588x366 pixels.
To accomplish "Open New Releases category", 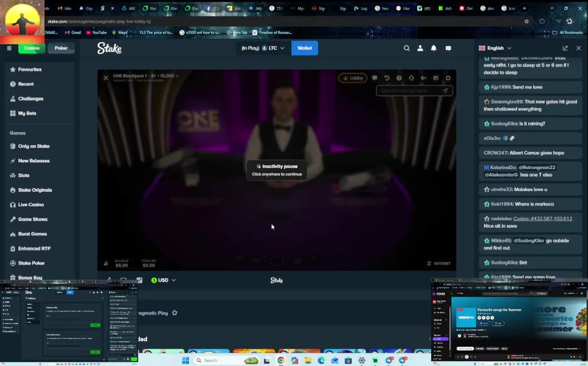I will (39, 161).
